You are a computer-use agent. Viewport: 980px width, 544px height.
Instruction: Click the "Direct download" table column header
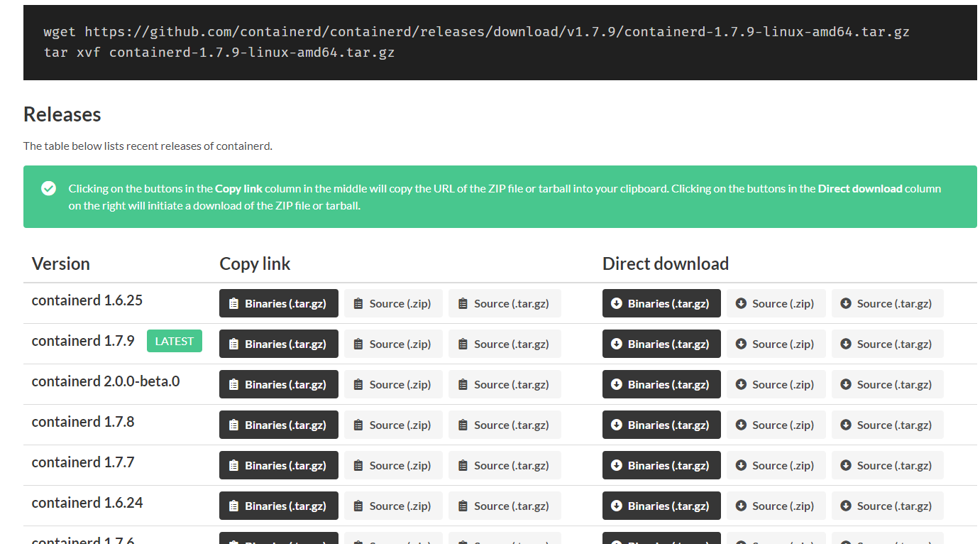click(666, 263)
